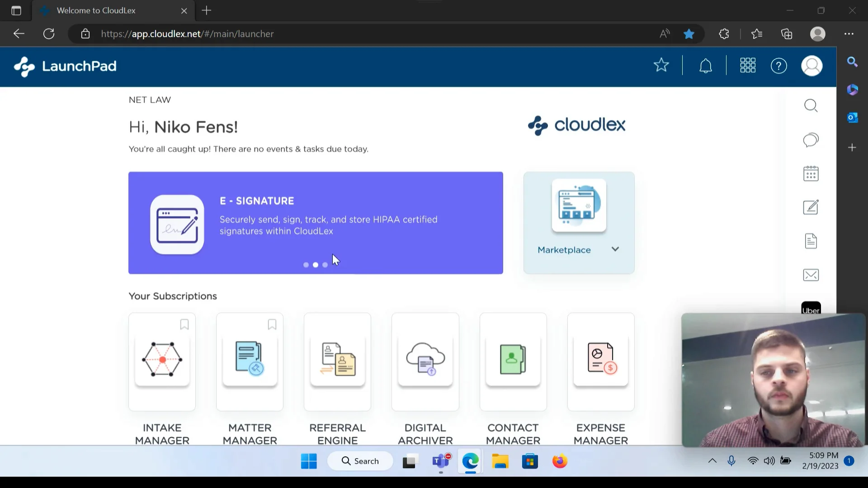Open the apps grid launcher icon

pyautogui.click(x=748, y=66)
